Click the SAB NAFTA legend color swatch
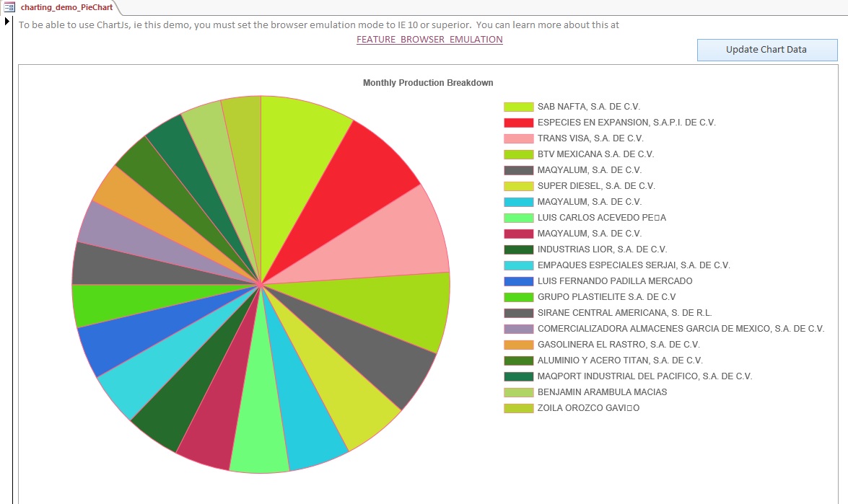This screenshot has height=504, width=848. coord(519,107)
